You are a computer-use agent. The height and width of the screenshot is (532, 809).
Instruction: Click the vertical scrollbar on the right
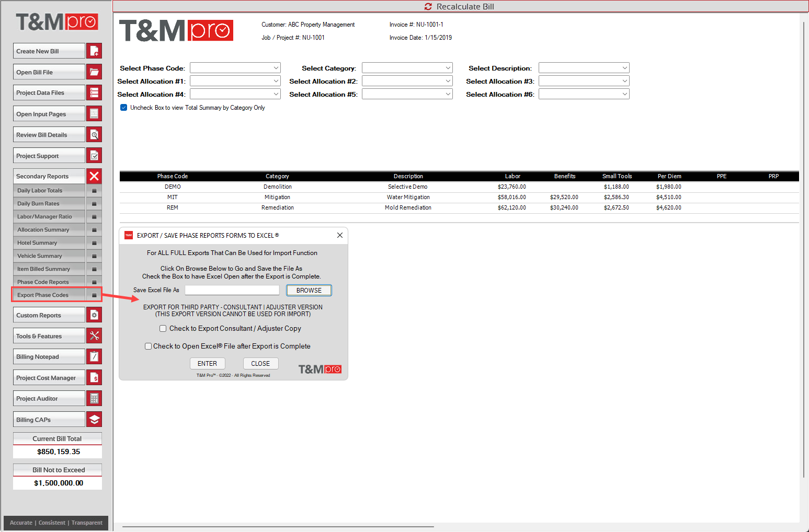coord(804,251)
